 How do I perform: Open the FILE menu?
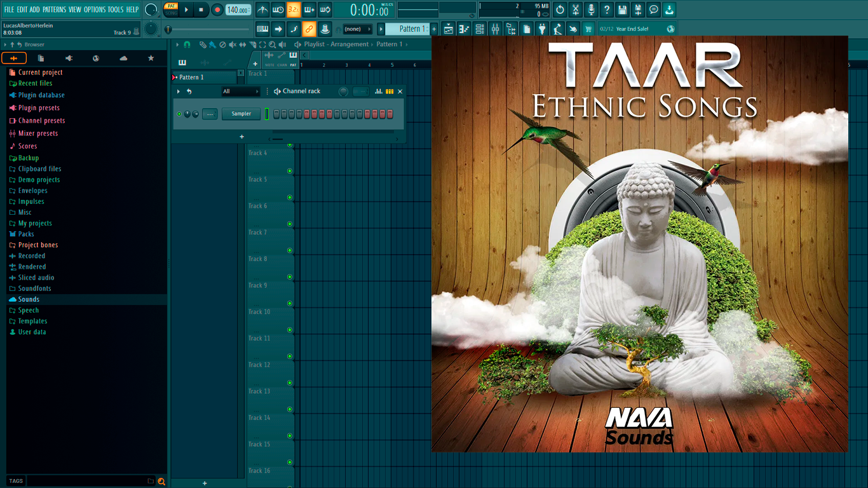coord(10,10)
